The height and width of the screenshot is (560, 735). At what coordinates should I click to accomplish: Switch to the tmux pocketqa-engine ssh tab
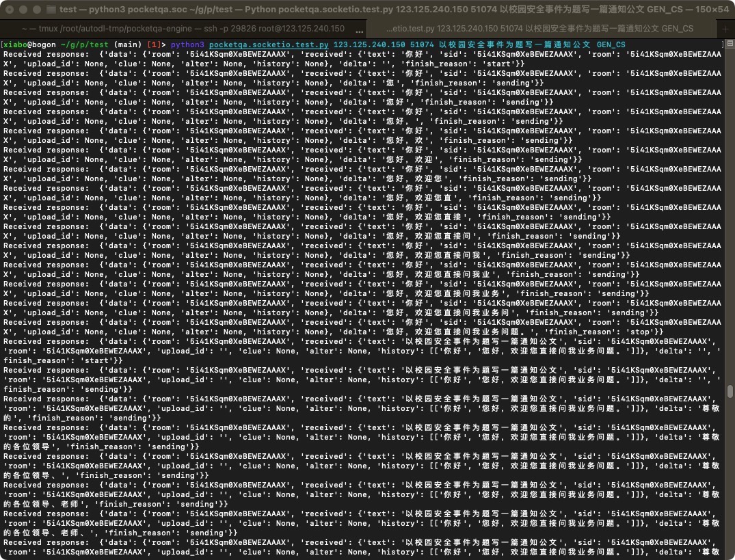[183, 29]
